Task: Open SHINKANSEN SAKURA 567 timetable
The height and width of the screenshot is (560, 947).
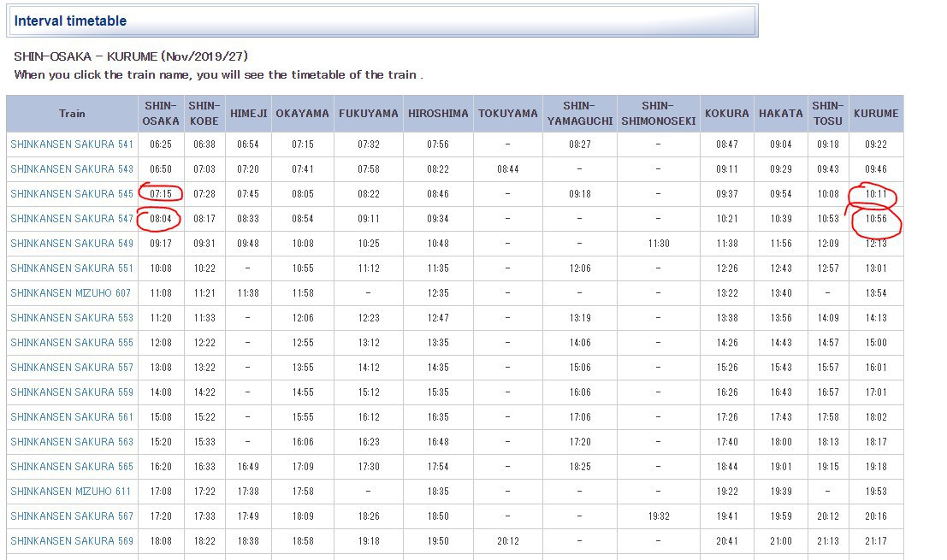Action: (72, 516)
